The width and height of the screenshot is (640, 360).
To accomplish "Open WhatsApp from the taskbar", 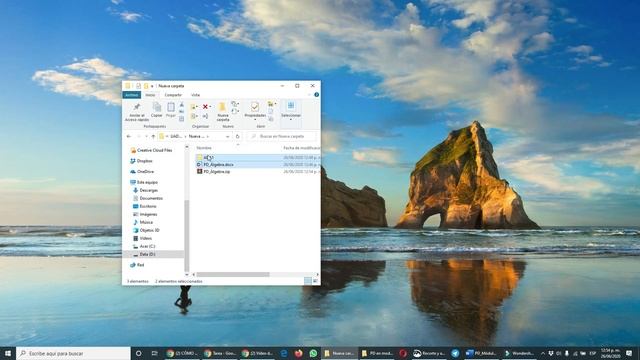I will 313,353.
